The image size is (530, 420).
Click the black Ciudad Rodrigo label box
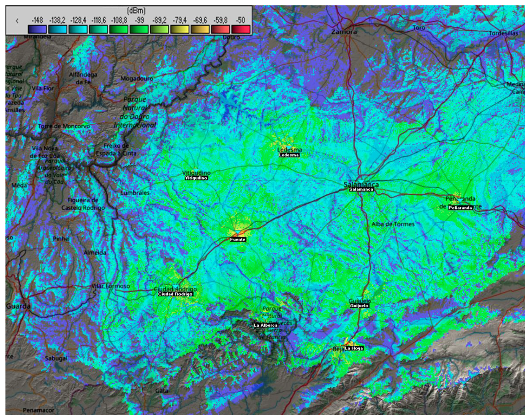point(175,294)
